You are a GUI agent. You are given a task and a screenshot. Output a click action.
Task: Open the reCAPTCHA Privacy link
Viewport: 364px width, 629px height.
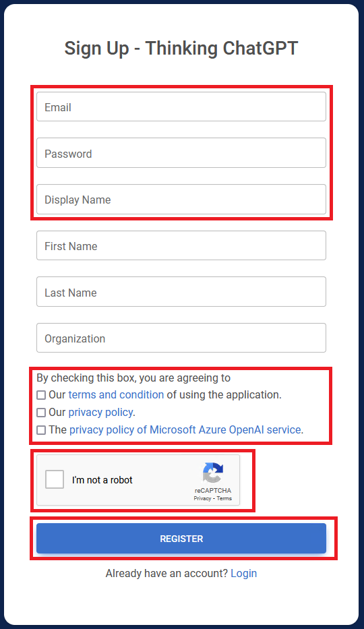point(202,498)
